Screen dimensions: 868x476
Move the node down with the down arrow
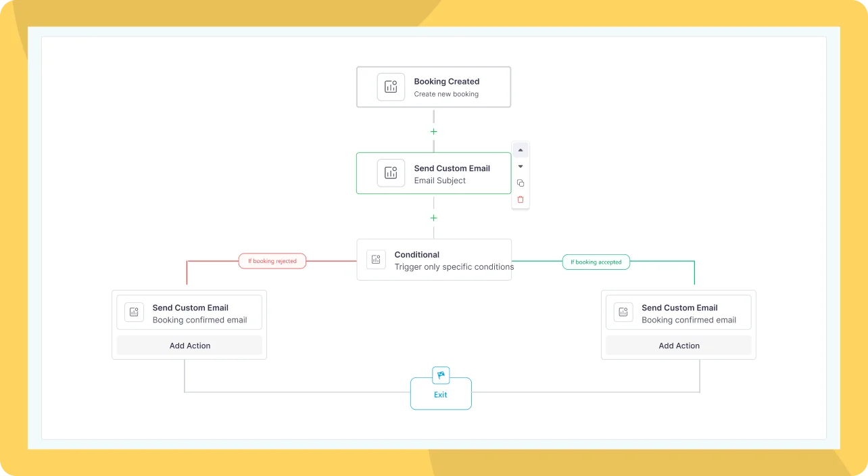[x=521, y=166]
